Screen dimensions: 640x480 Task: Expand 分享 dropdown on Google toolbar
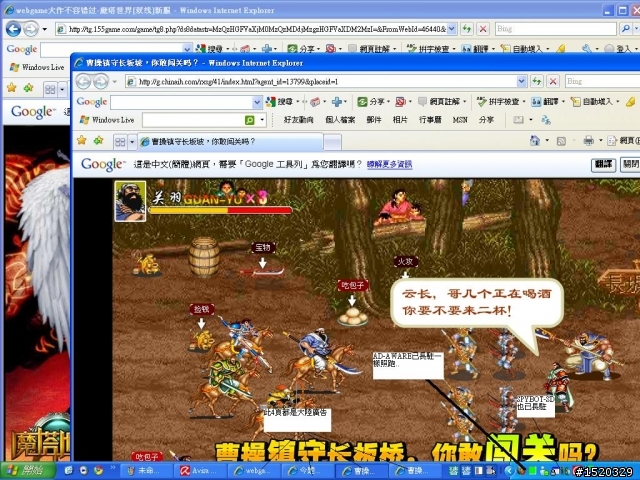click(x=388, y=101)
